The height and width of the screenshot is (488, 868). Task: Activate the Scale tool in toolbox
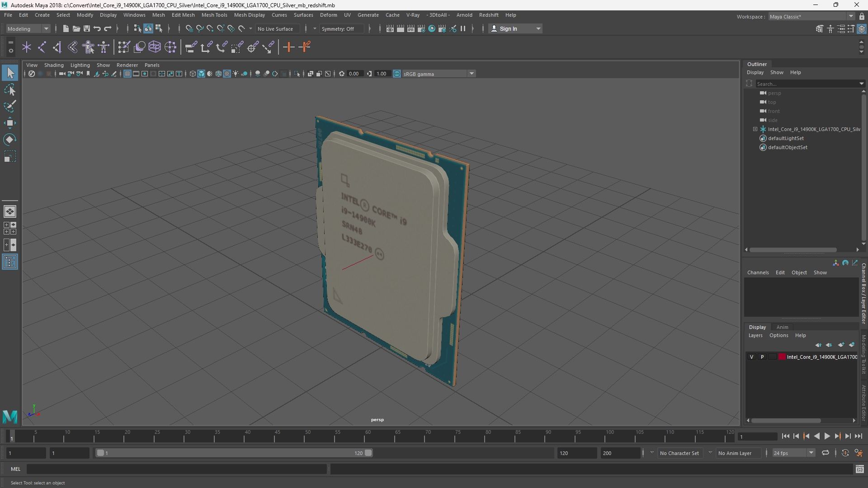click(x=10, y=156)
